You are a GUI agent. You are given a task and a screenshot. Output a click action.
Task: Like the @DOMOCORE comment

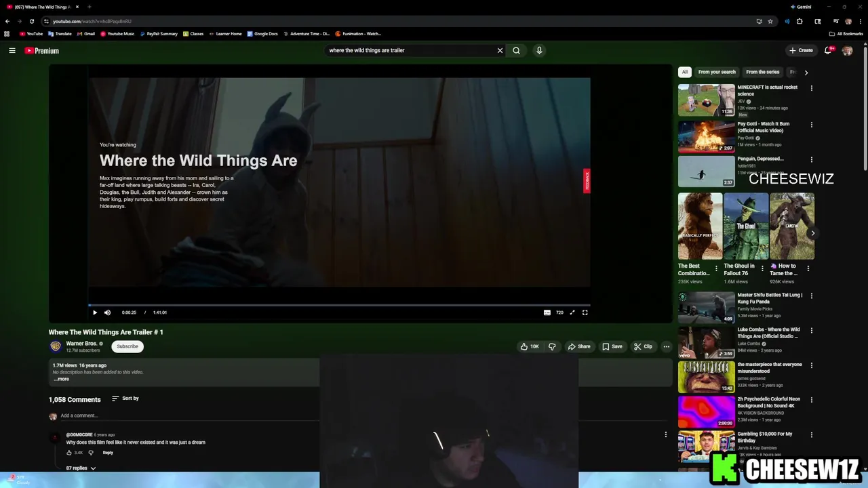[69, 453]
